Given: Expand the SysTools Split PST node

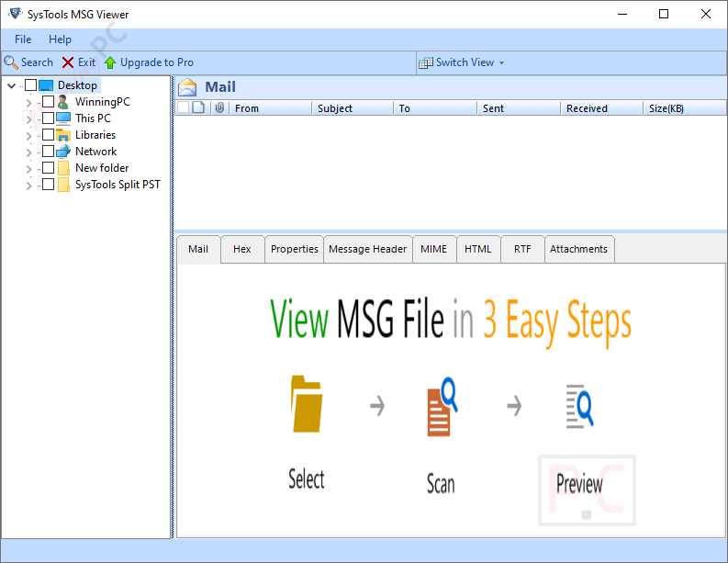Looking at the screenshot, I should 28,186.
